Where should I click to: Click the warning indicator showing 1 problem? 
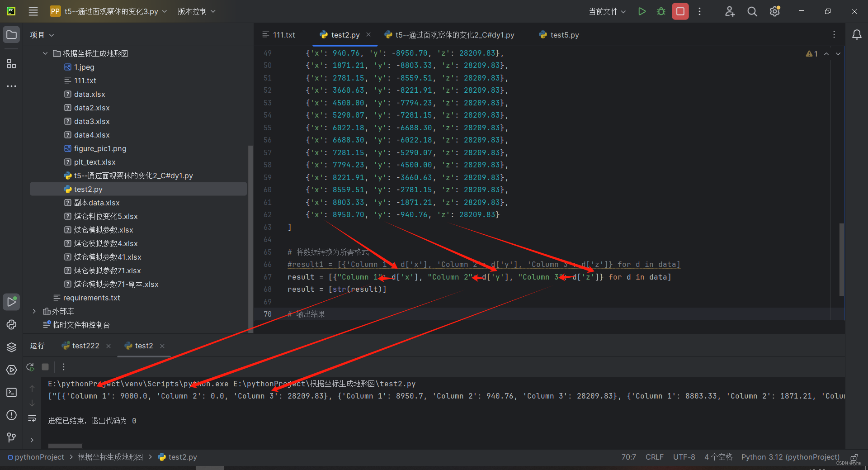(x=812, y=54)
